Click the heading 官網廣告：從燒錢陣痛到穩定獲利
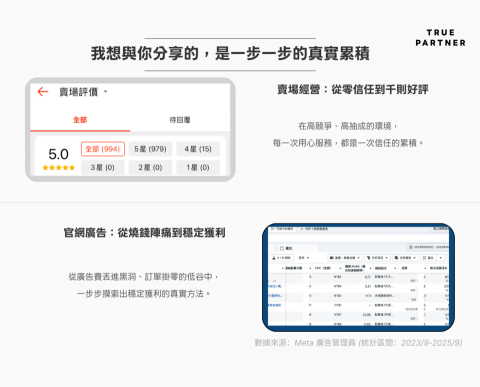Screen dimensions: 480x387 click(x=144, y=233)
